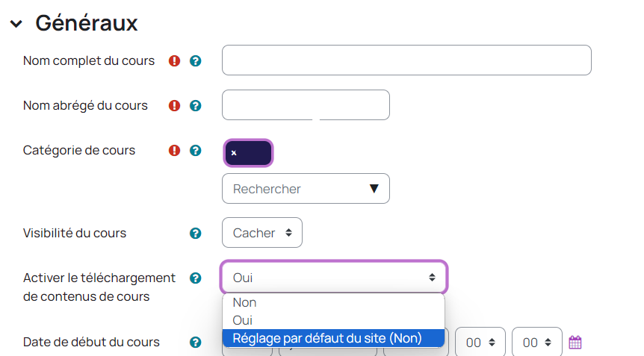Collapse the Généraux section
Image resolution: width=644 pixels, height=356 pixels.
pos(16,24)
